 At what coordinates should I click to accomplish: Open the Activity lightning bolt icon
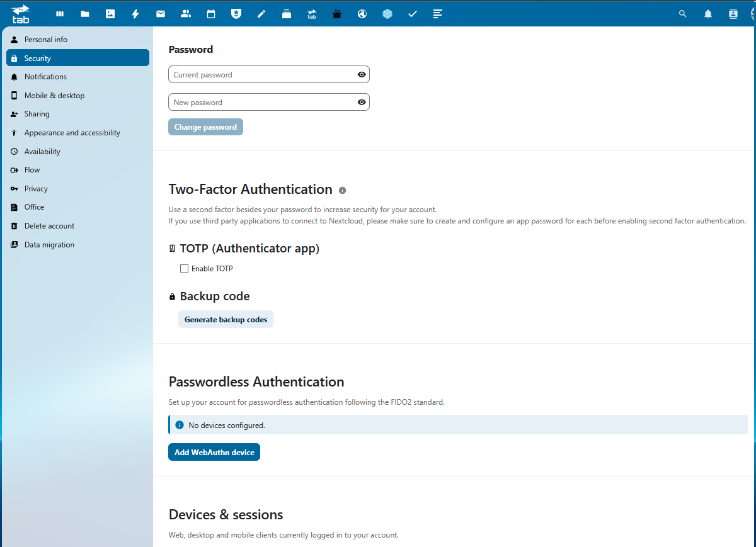(x=135, y=14)
